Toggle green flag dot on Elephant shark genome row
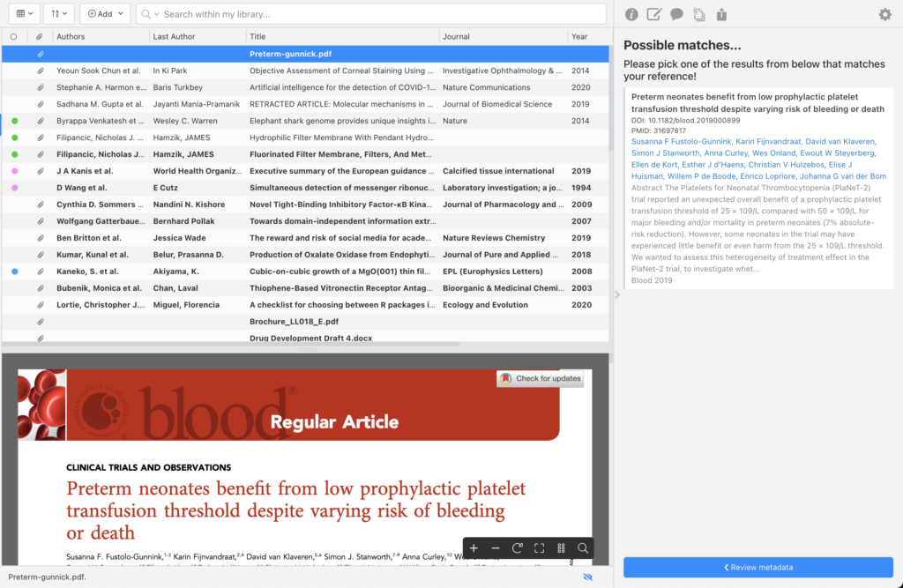This screenshot has height=588, width=903. 13,121
